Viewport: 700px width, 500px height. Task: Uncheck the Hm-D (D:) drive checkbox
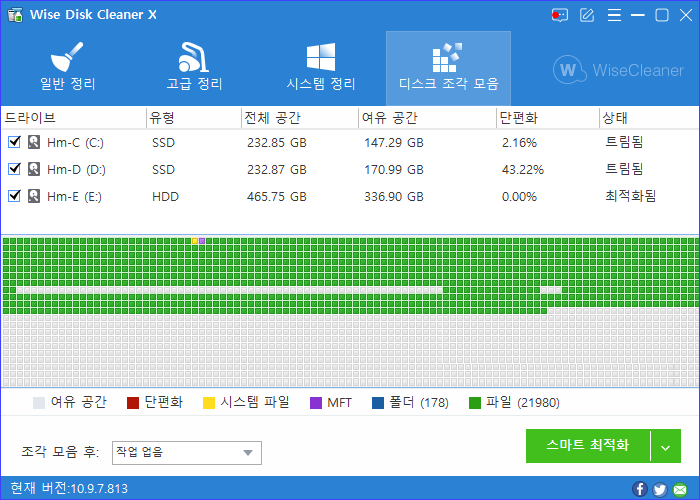pos(14,169)
